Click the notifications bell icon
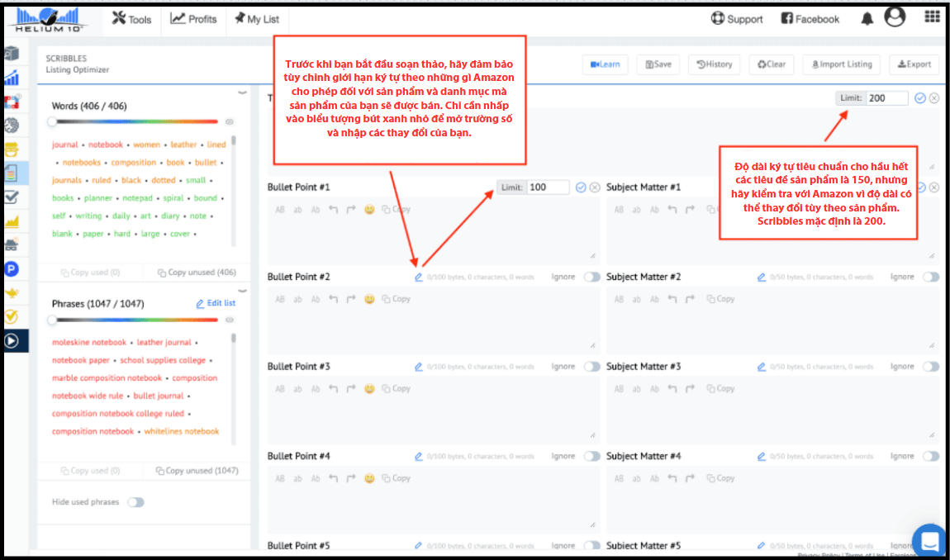Screen dimensions: 950x560 [x=867, y=19]
